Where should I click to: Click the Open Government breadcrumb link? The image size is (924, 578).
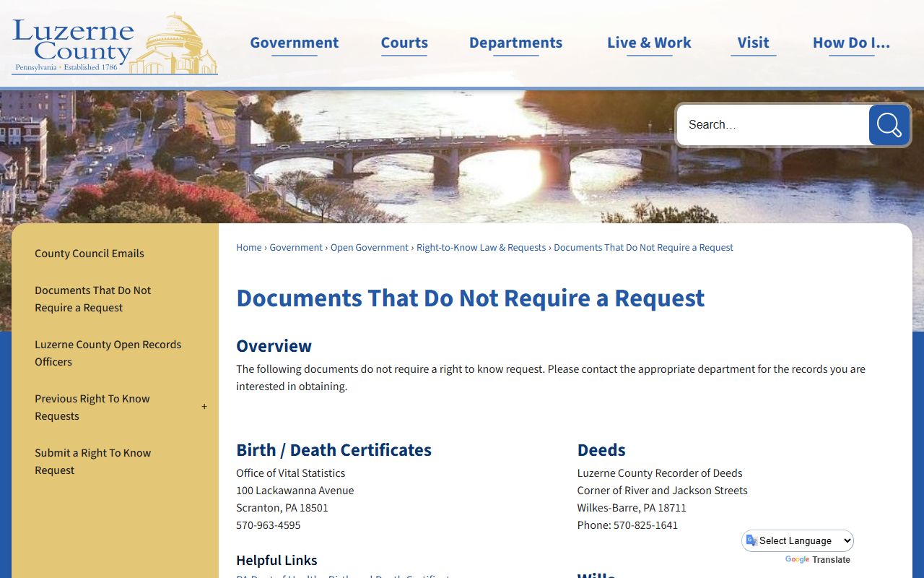click(370, 247)
